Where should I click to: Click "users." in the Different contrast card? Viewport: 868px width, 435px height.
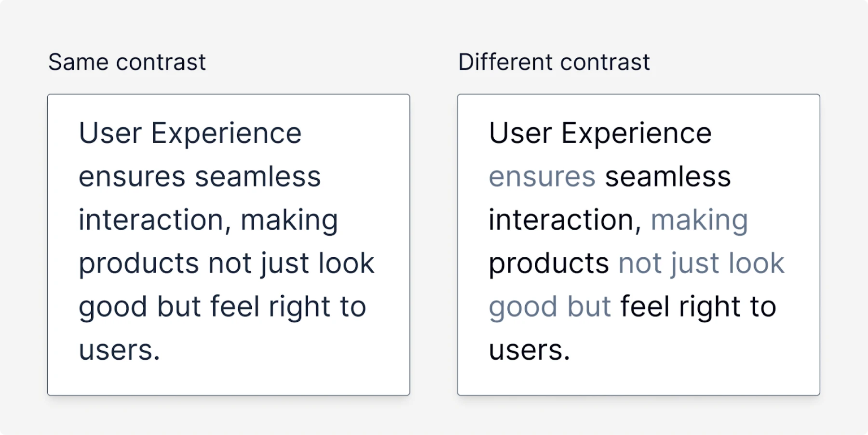529,350
